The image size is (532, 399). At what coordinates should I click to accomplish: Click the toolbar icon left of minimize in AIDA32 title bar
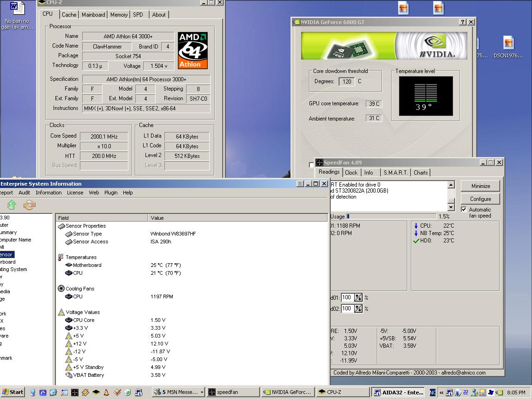[x=300, y=183]
